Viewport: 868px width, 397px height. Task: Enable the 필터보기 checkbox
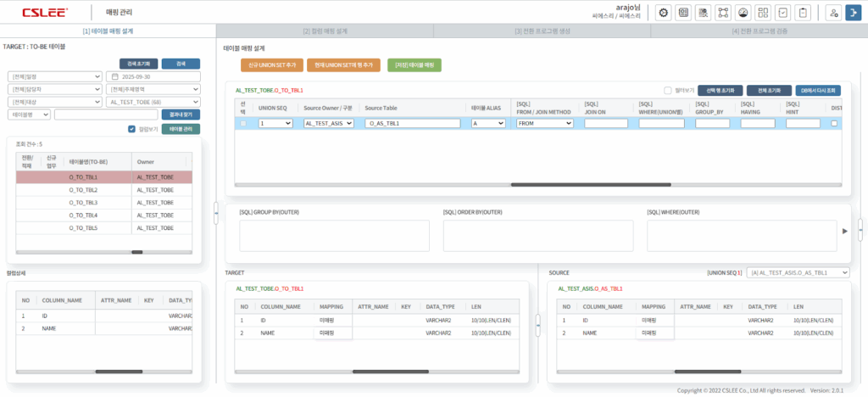click(668, 90)
